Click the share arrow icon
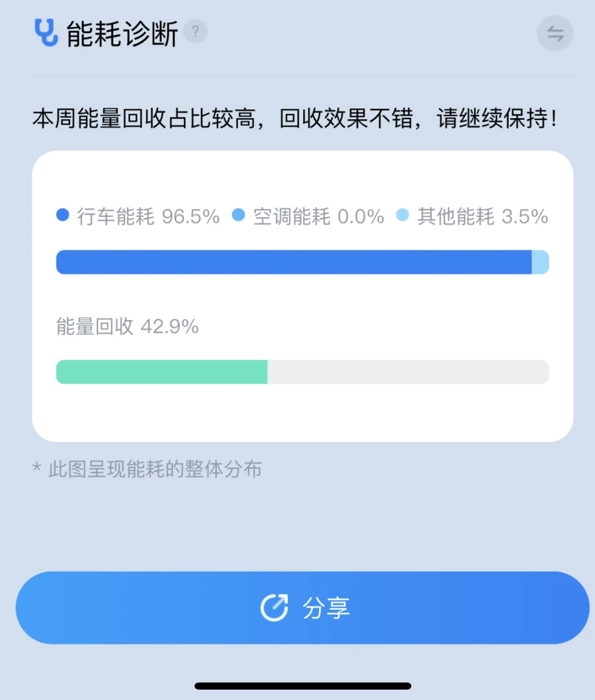Image resolution: width=595 pixels, height=700 pixels. (x=274, y=607)
